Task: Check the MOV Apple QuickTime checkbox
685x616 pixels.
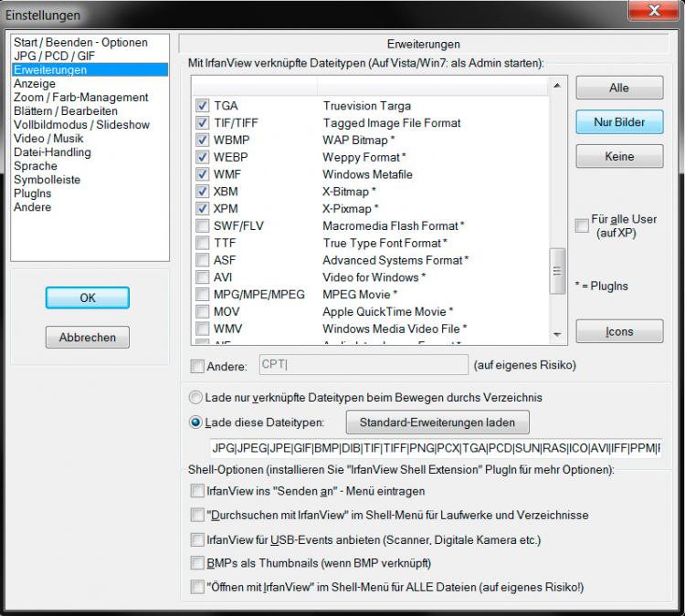Action: click(x=203, y=312)
